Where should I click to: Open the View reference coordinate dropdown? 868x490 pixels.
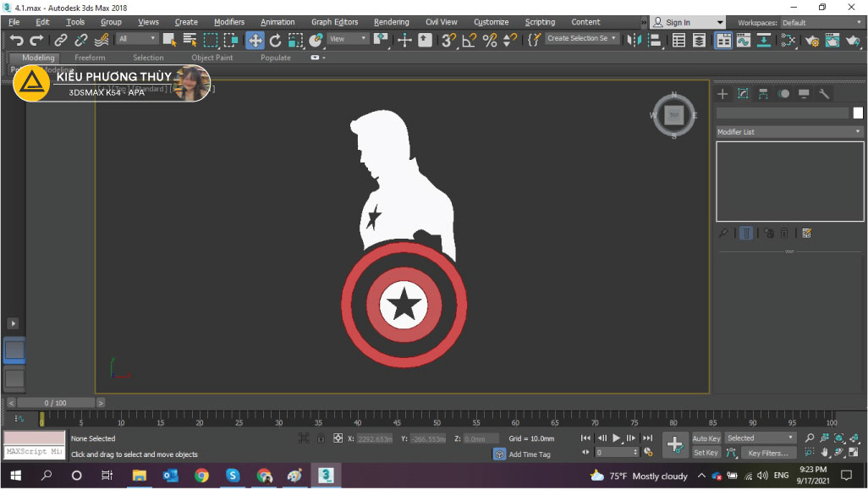(349, 39)
